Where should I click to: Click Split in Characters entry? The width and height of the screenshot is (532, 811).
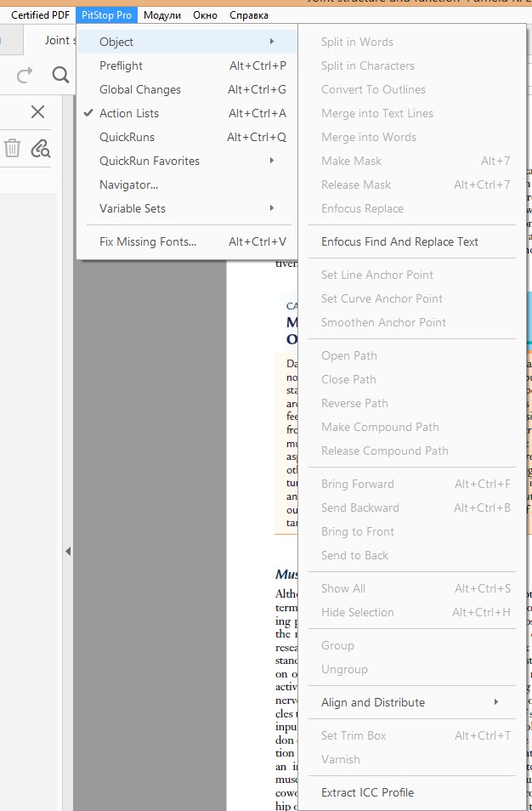click(x=412, y=65)
